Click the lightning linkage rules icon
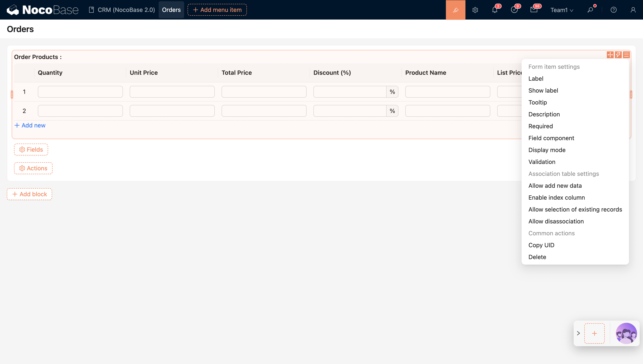This screenshot has width=643, height=364. click(618, 55)
